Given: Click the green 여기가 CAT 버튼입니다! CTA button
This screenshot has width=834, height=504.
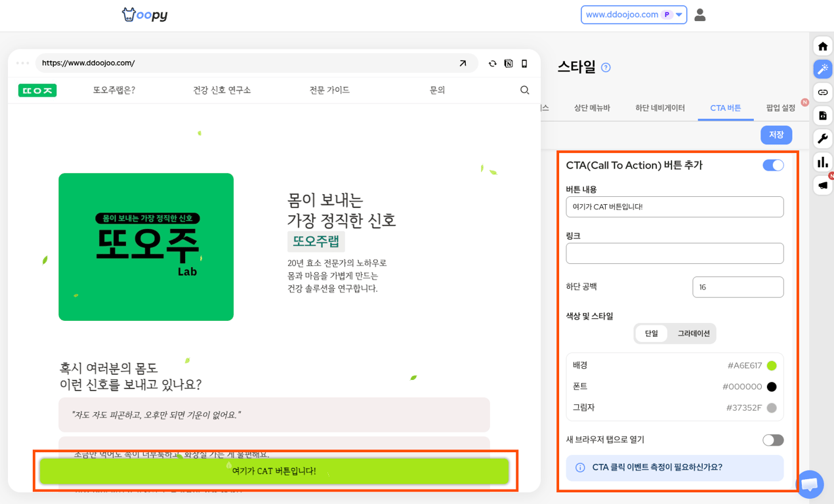Looking at the screenshot, I should click(274, 471).
